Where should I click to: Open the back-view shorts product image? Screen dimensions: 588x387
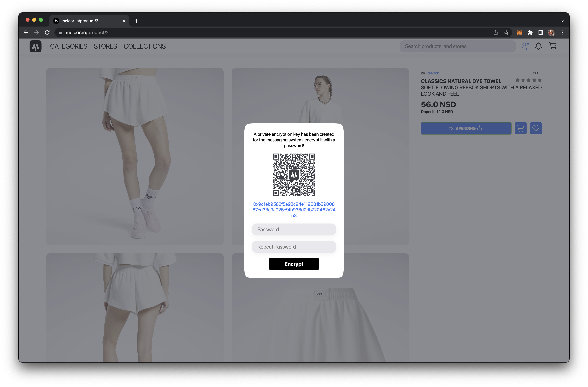point(135,308)
